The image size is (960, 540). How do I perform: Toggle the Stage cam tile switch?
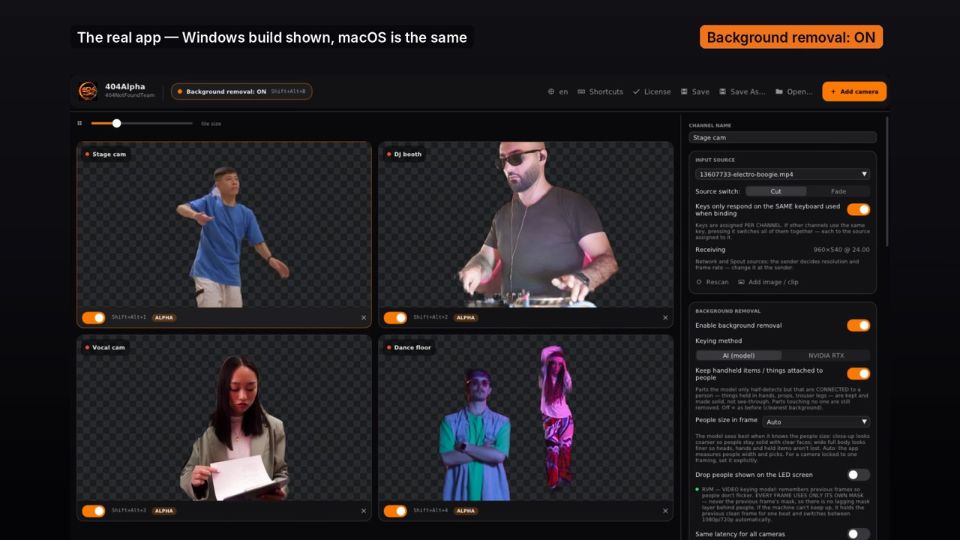coord(94,318)
